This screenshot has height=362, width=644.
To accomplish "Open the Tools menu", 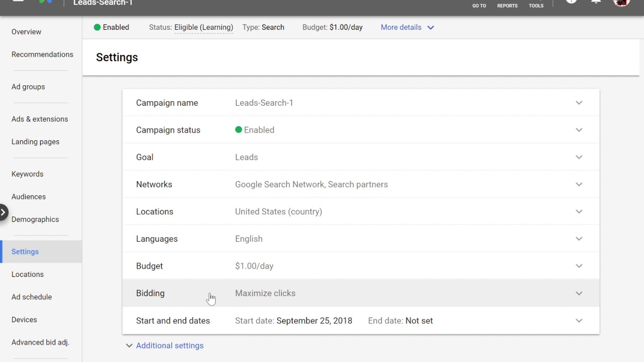I will coord(536,5).
